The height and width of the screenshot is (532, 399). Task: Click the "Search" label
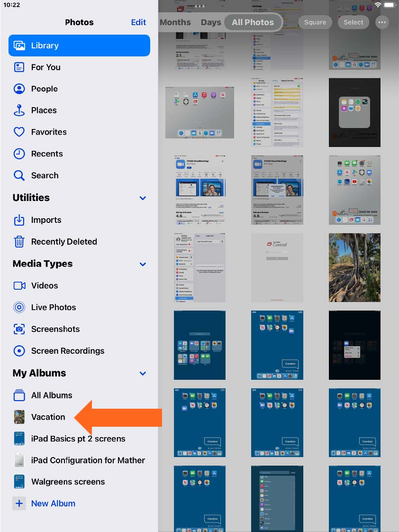pos(45,175)
